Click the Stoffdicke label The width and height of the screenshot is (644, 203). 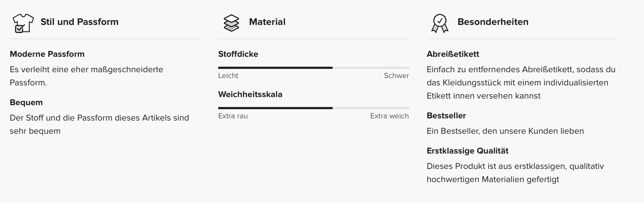(238, 54)
